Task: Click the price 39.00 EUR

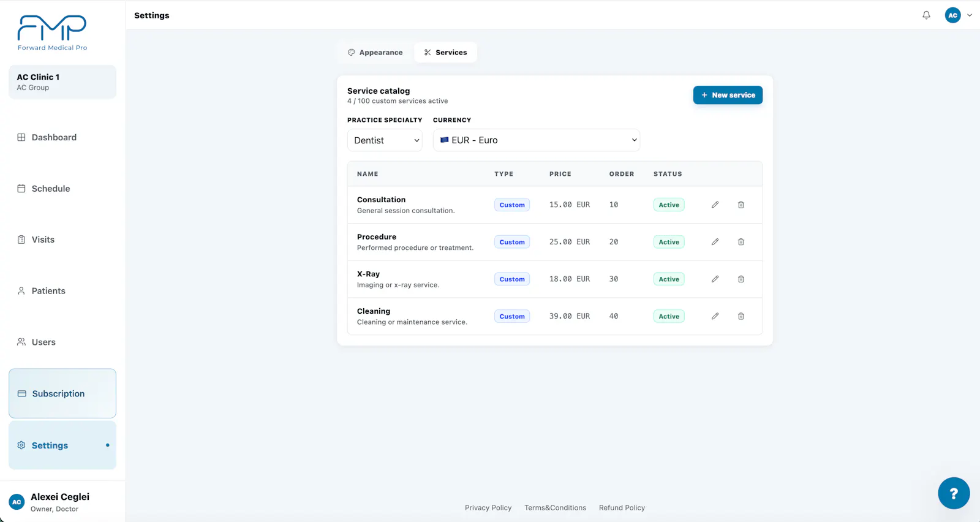Action: click(x=570, y=316)
